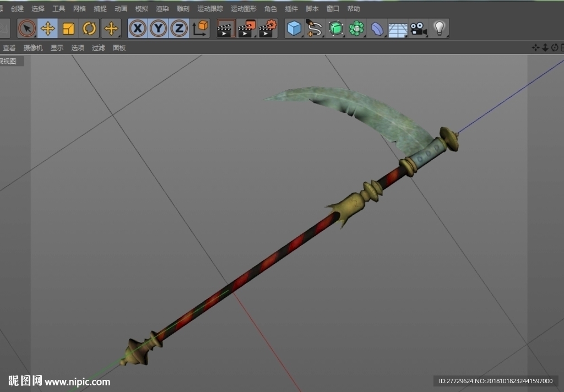Click the viewport orbit navigation icon
The image size is (564, 392).
click(x=555, y=47)
